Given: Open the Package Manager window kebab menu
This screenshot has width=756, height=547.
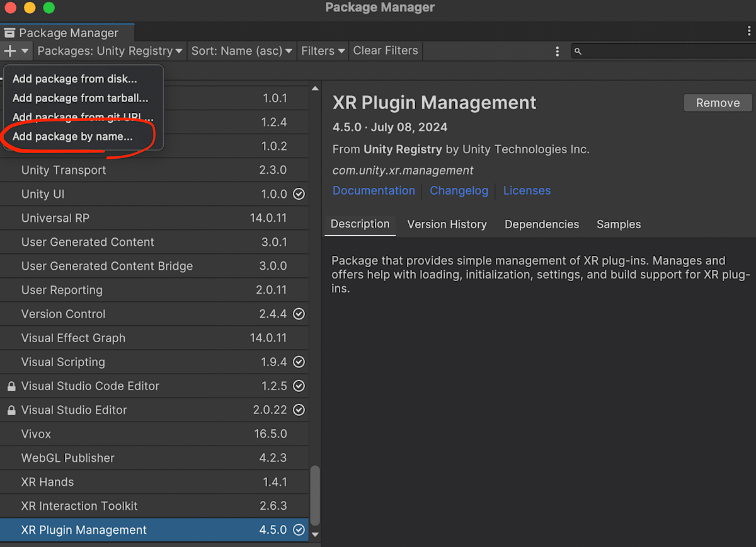Looking at the screenshot, I should pyautogui.click(x=748, y=32).
